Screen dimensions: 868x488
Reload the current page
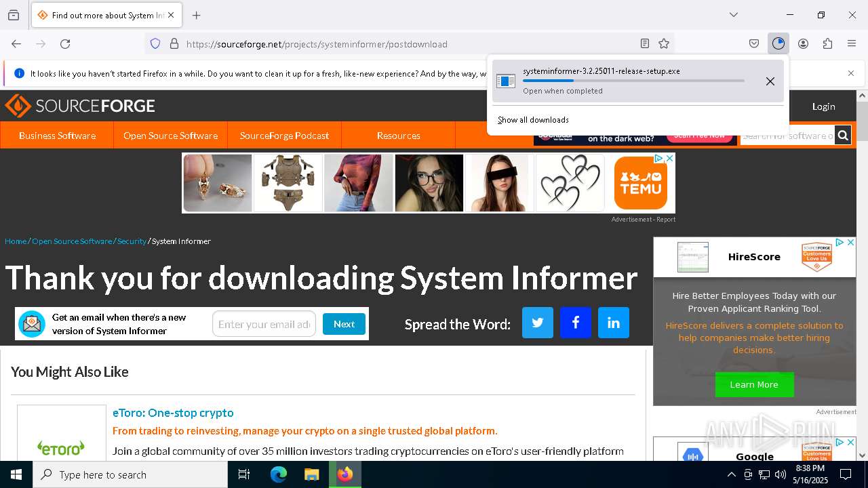click(65, 44)
